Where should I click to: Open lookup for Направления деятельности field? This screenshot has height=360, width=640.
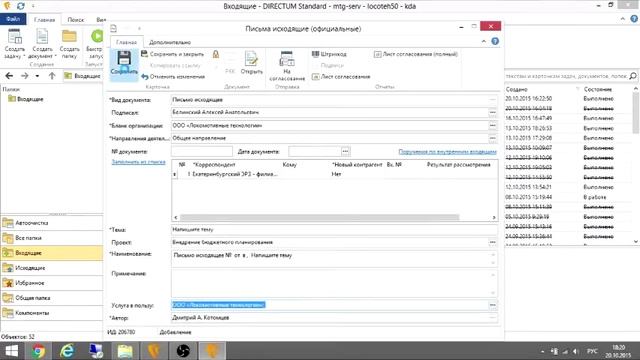(x=493, y=138)
